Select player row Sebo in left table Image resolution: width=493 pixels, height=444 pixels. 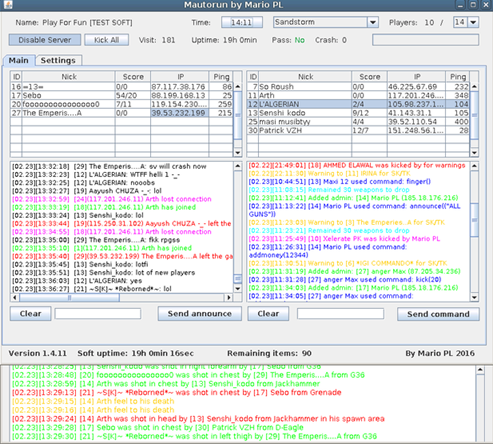point(121,95)
